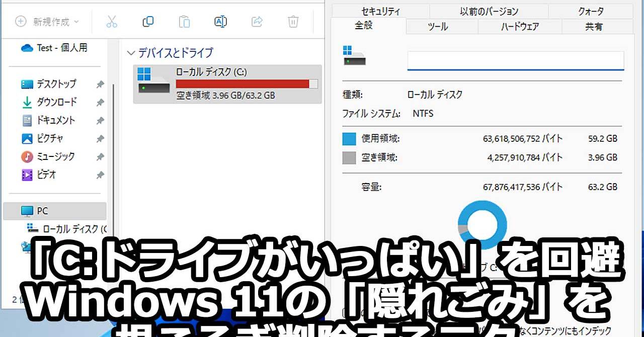
Task: Switch to the ハードウェア tab
Action: (520, 27)
